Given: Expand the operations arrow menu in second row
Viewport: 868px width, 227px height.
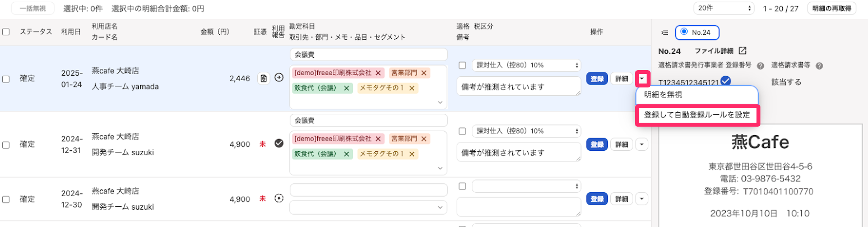Looking at the screenshot, I should pos(642,144).
